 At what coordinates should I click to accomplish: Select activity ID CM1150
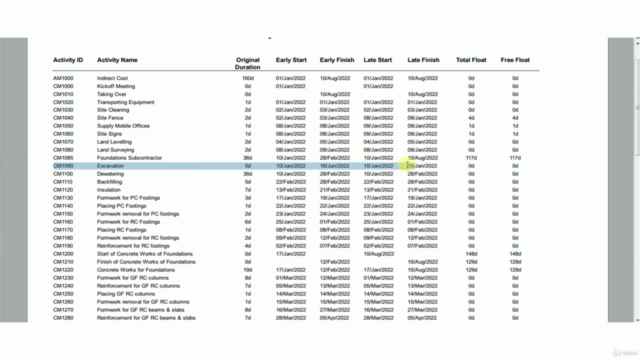click(x=63, y=214)
